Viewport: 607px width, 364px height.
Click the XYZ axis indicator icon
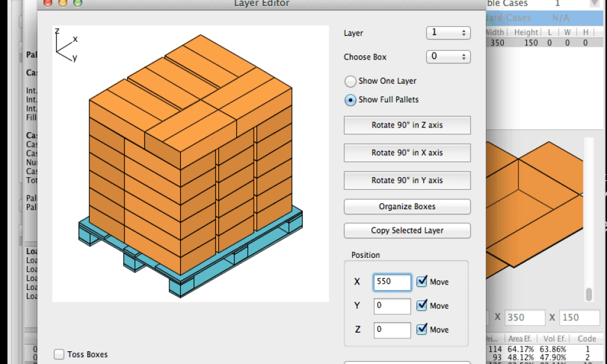(66, 45)
